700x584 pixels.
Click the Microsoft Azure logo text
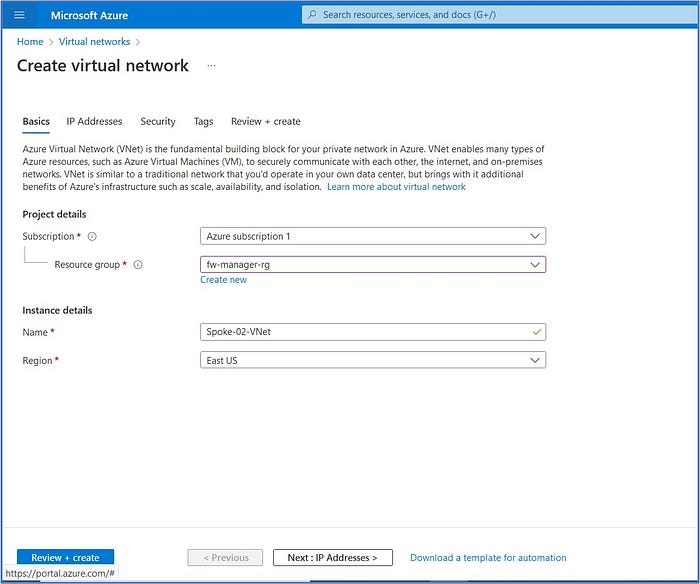[x=89, y=15]
